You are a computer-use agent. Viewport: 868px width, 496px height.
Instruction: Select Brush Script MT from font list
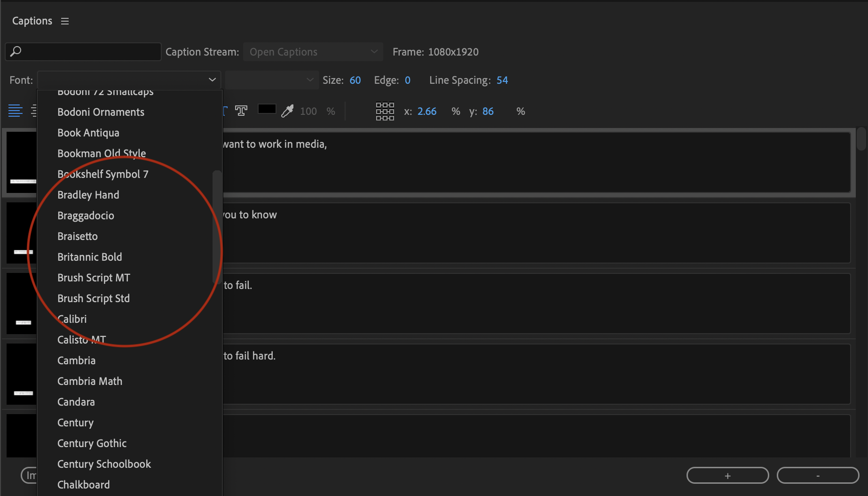[x=94, y=278]
